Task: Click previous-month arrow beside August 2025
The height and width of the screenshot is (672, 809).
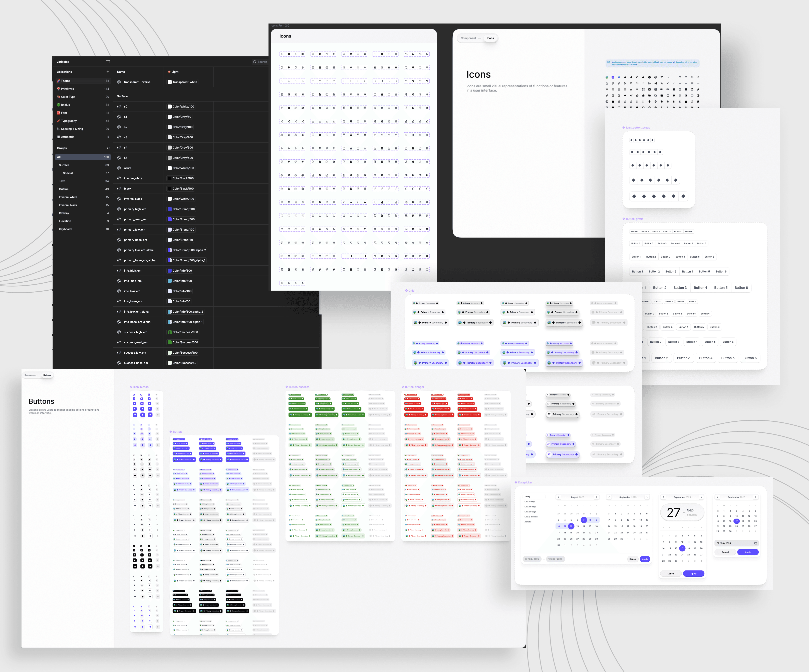Action: (559, 497)
